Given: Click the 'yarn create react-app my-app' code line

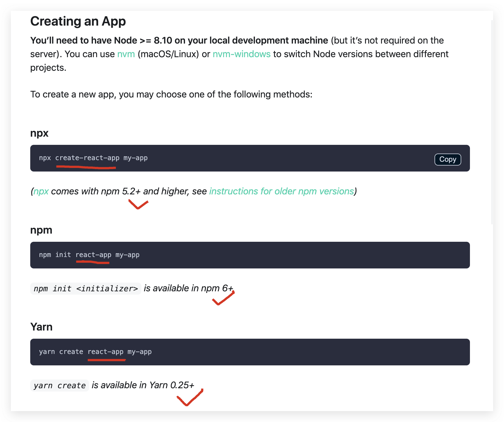Looking at the screenshot, I should click(95, 352).
